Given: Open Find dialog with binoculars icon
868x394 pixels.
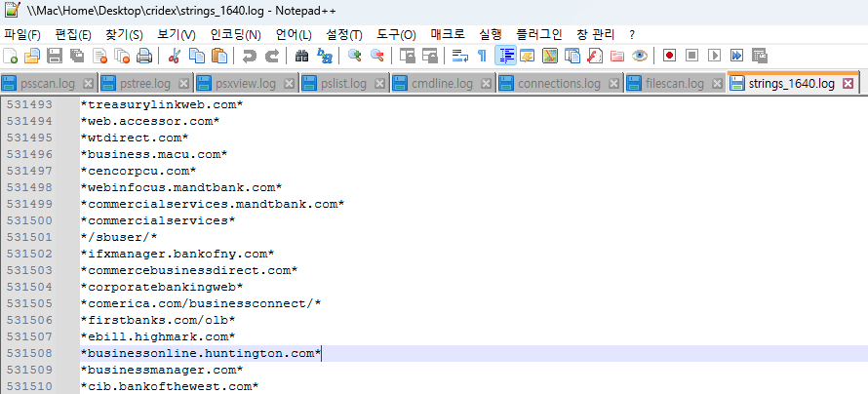Looking at the screenshot, I should click(301, 56).
